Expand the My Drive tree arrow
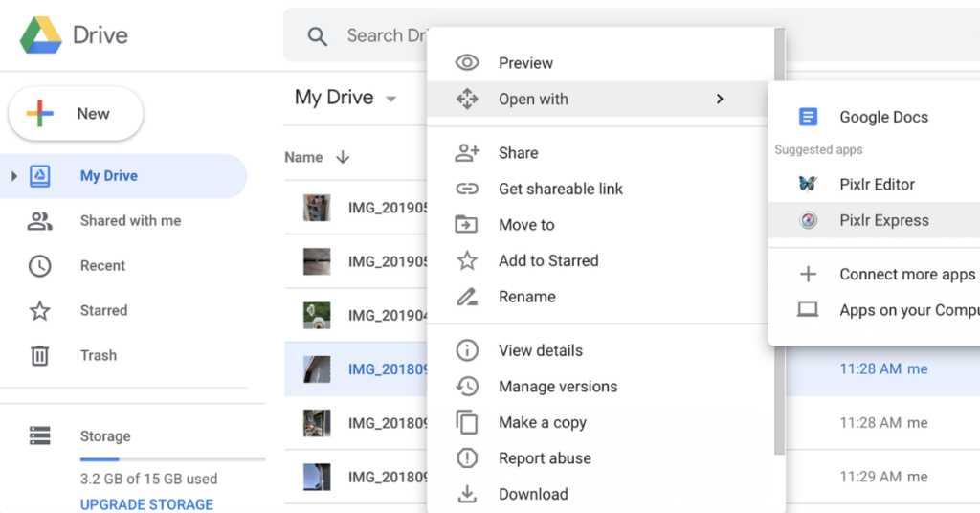Screen dimensions: 980x513 click(13, 175)
